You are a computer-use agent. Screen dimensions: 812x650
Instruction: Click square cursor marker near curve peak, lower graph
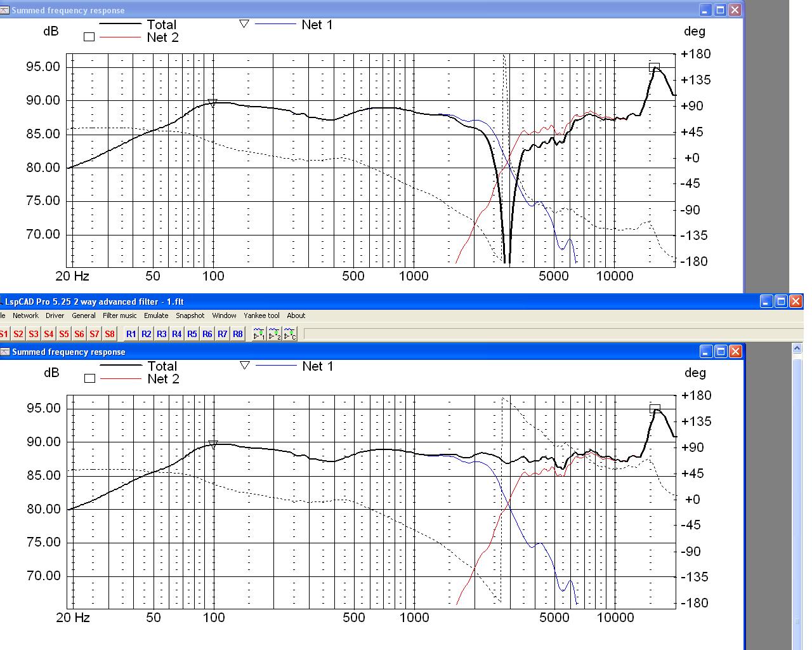(x=655, y=409)
